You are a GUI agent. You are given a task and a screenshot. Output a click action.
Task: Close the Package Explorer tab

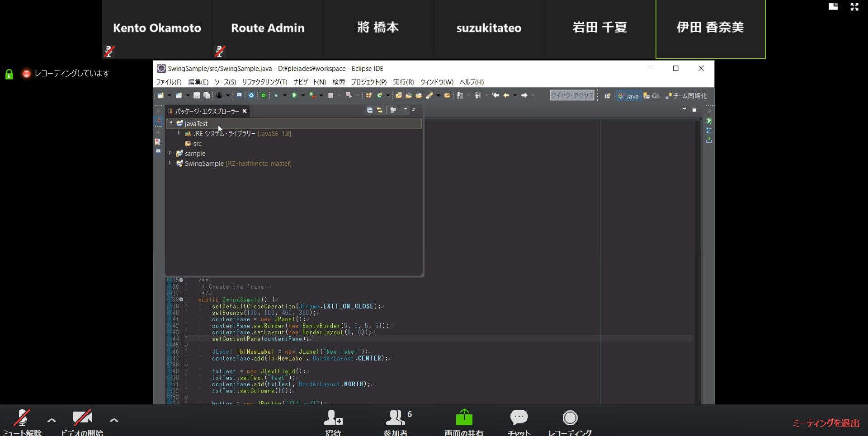pyautogui.click(x=245, y=111)
